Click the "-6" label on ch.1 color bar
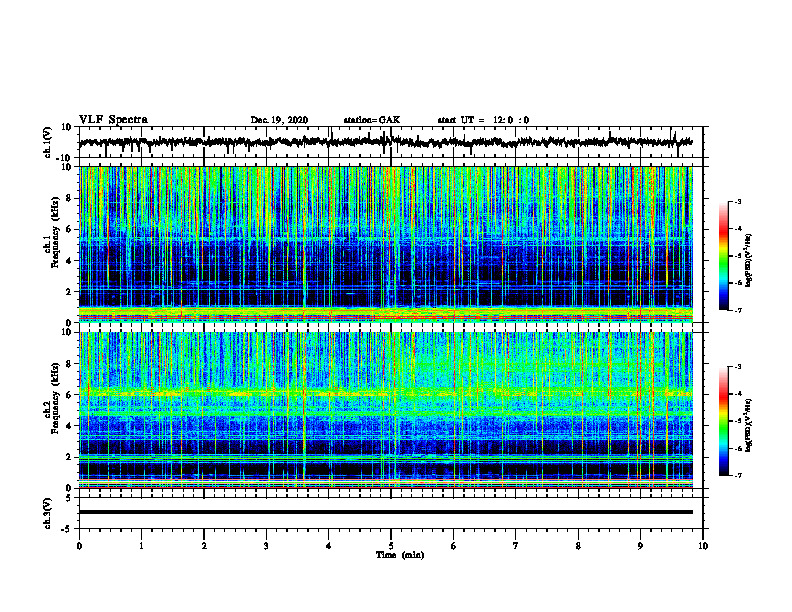Screen dimensions: 792x612 [x=737, y=283]
